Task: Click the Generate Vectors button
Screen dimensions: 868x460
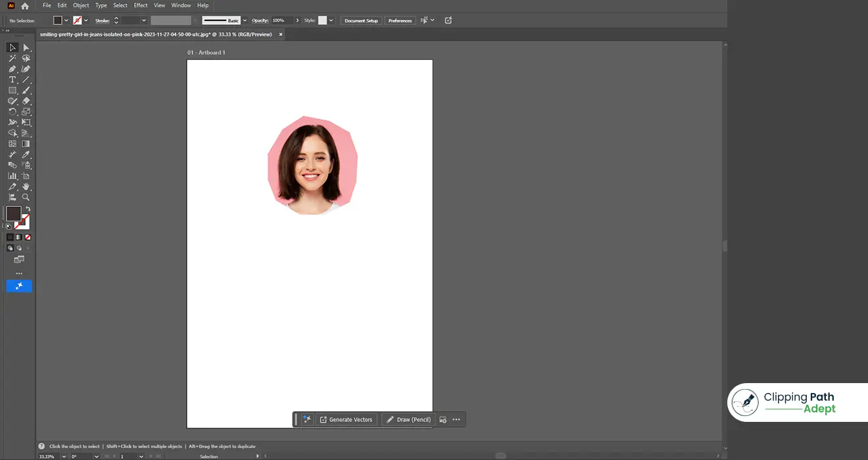Action: point(346,419)
